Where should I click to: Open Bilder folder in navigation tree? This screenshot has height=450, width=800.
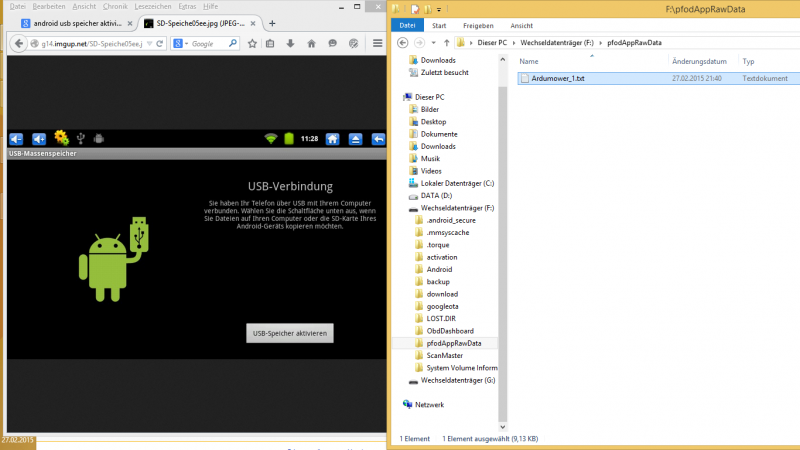430,109
